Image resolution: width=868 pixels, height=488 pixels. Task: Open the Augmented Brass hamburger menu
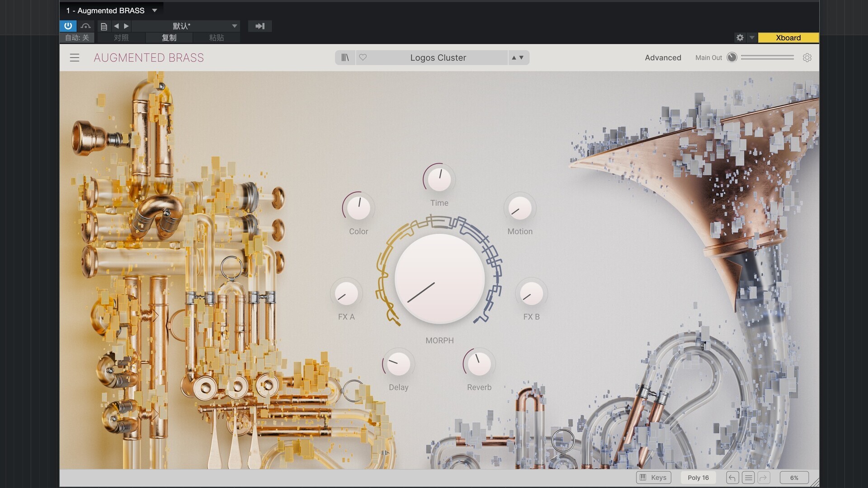point(75,58)
